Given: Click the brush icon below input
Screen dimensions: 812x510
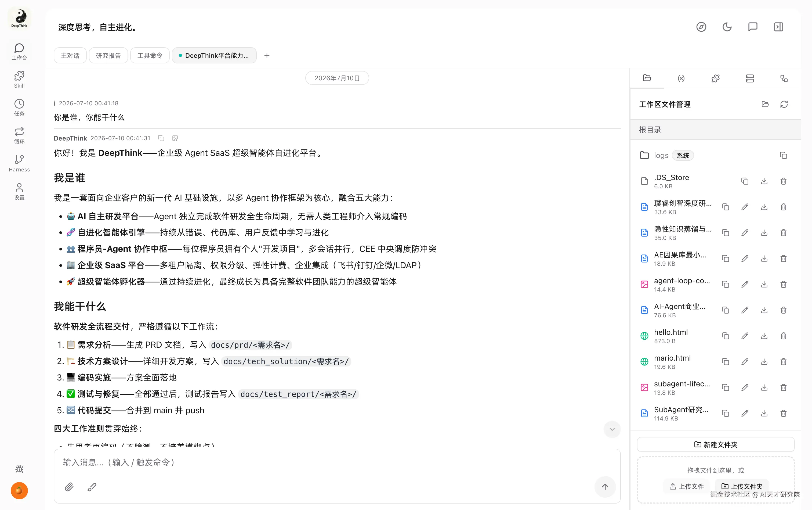Looking at the screenshot, I should tap(92, 487).
